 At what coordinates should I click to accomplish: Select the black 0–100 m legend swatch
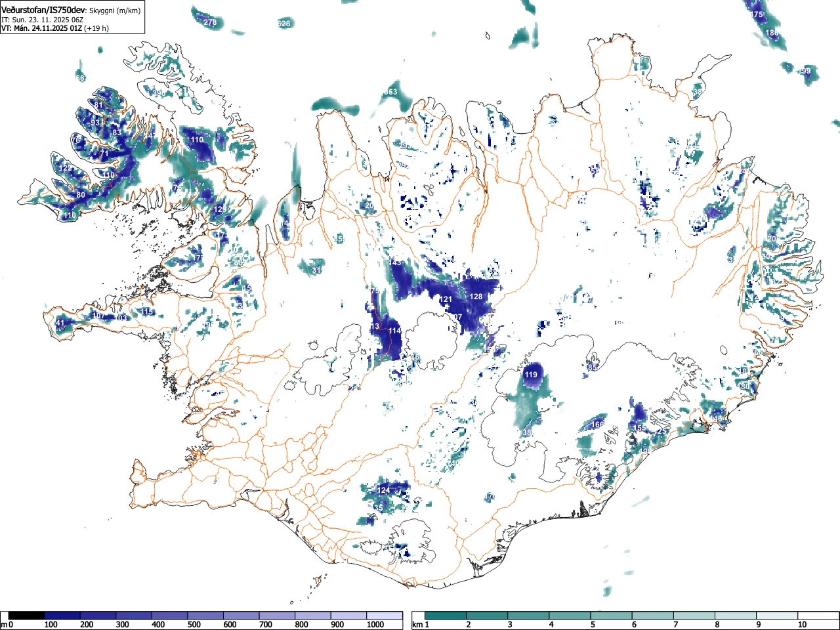[x=26, y=616]
